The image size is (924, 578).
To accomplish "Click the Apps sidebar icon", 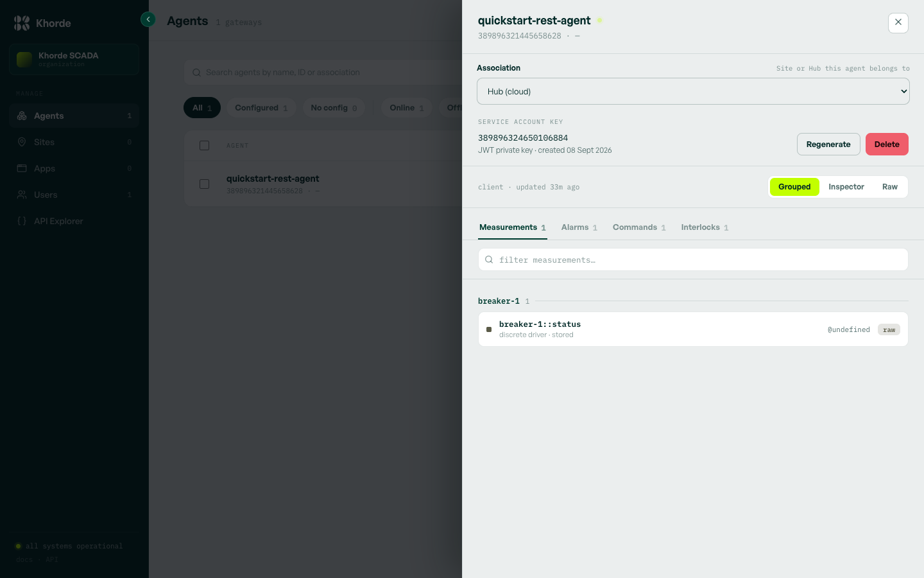I will tap(22, 168).
